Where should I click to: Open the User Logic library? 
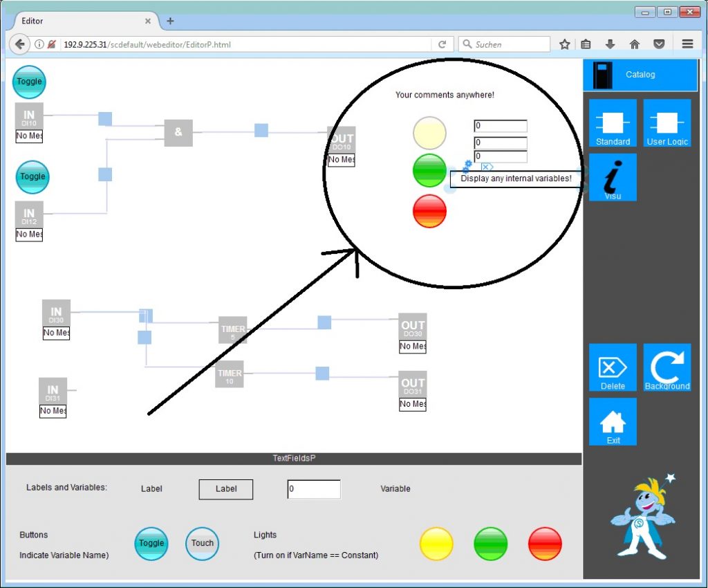point(667,122)
